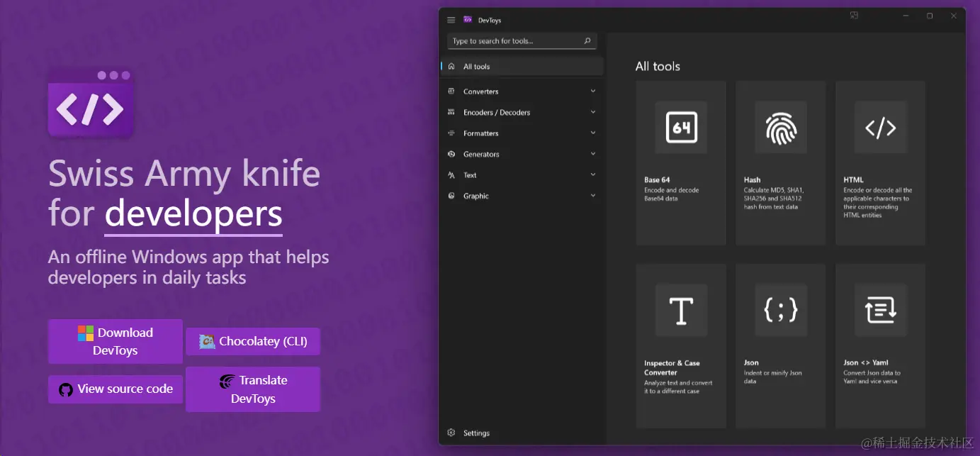Open the Json braces icon tile
Screen dimensions: 980x456
point(781,311)
